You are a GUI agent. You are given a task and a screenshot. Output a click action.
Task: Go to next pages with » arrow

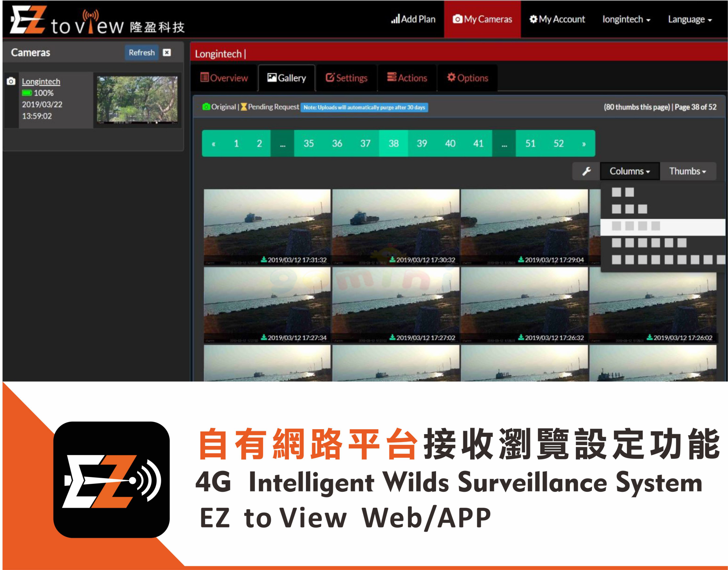pyautogui.click(x=584, y=143)
